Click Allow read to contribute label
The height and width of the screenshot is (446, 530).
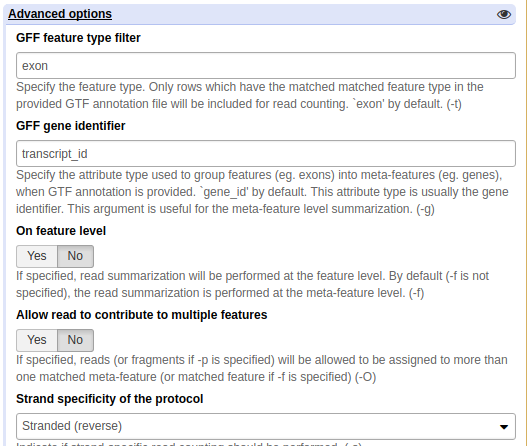click(x=142, y=315)
